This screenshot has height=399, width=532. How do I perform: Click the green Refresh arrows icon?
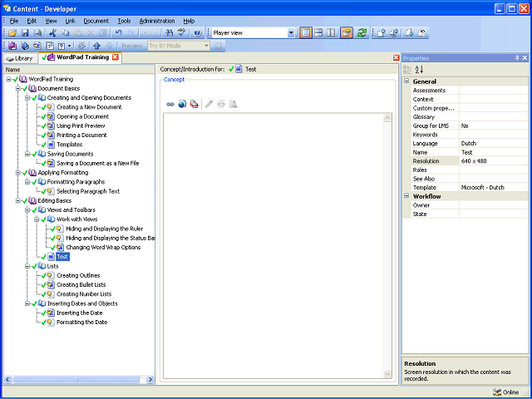pos(362,33)
